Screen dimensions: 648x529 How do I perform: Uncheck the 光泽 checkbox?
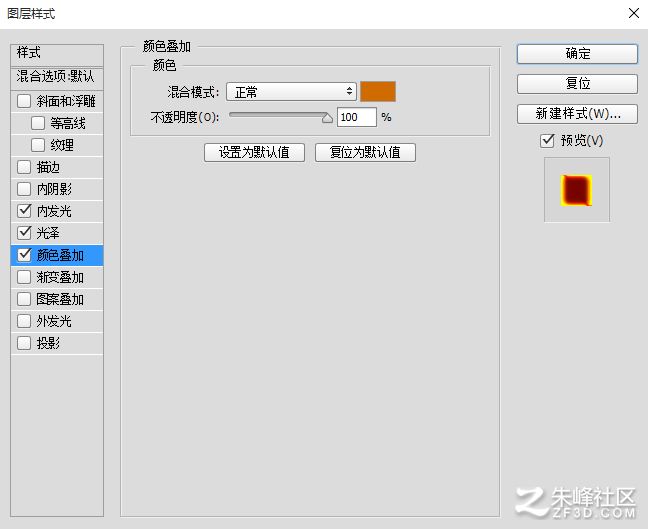coord(24,233)
